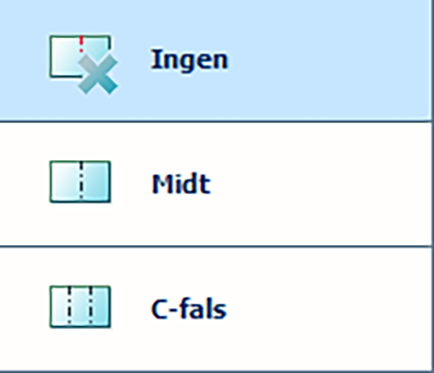The width and height of the screenshot is (434, 373).
Task: Click right dashed line in C-fals icon
Action: (91, 307)
